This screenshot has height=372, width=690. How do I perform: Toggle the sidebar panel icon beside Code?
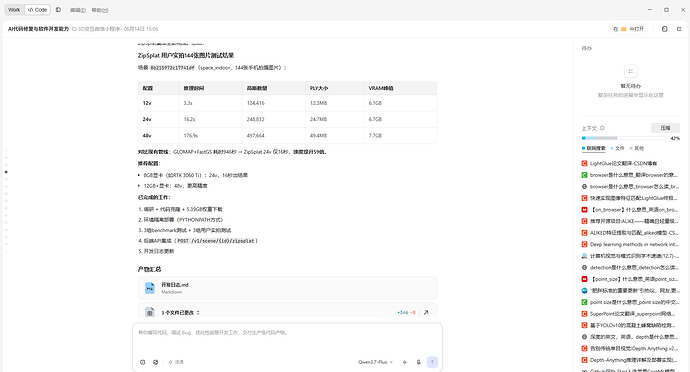click(58, 10)
